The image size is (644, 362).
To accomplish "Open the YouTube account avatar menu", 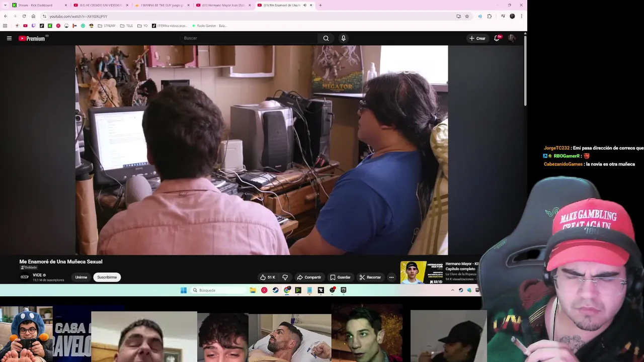I will [x=512, y=38].
